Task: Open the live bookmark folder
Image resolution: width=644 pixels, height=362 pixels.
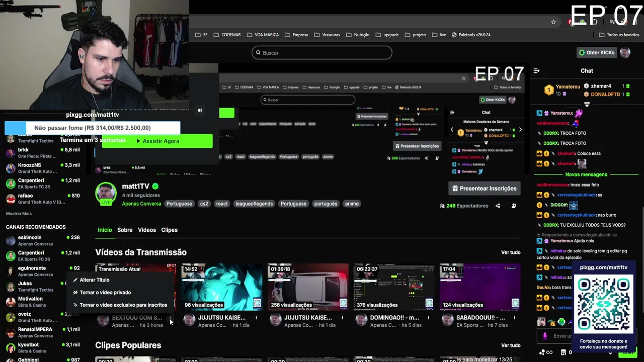Action: click(439, 35)
